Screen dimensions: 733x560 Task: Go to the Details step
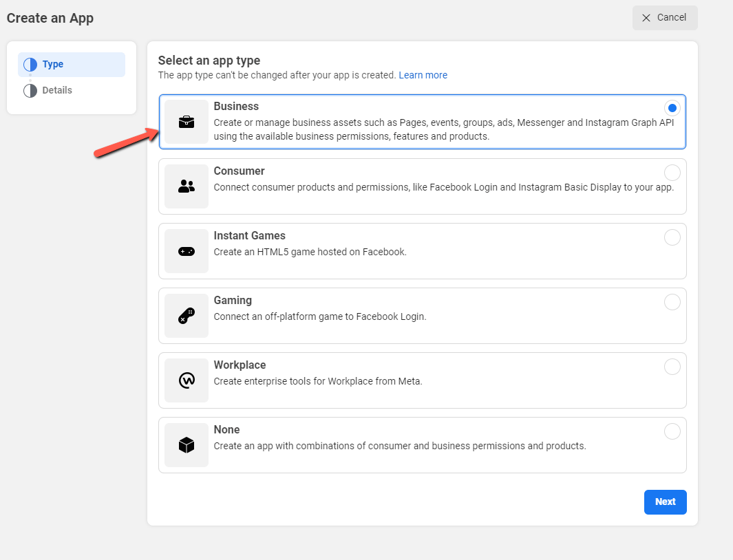click(57, 91)
